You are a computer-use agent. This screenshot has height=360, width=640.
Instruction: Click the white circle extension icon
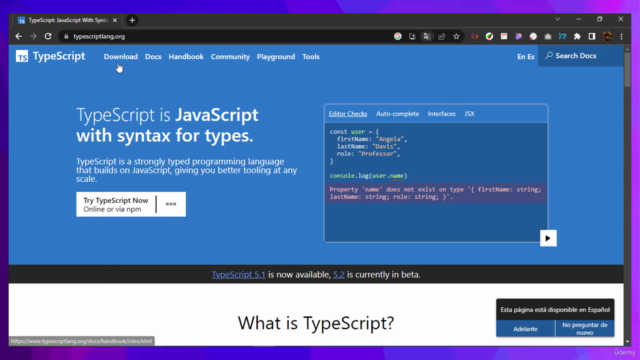coord(533,36)
